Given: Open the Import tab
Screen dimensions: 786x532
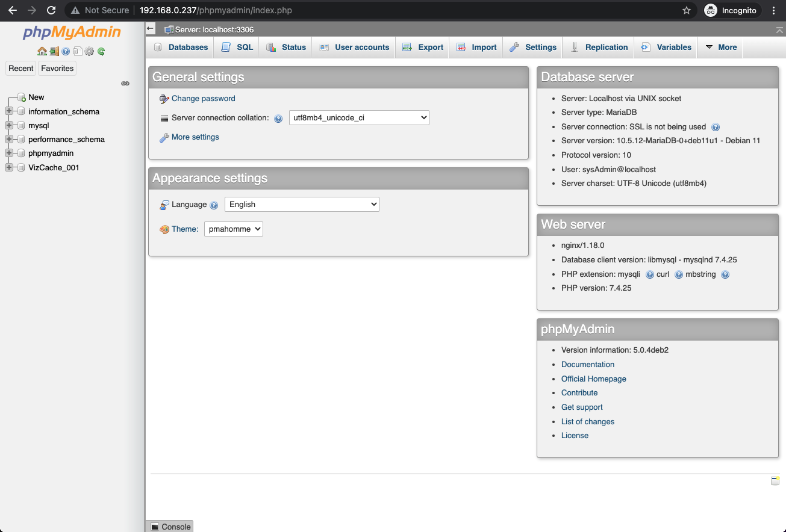Looking at the screenshot, I should [x=476, y=48].
